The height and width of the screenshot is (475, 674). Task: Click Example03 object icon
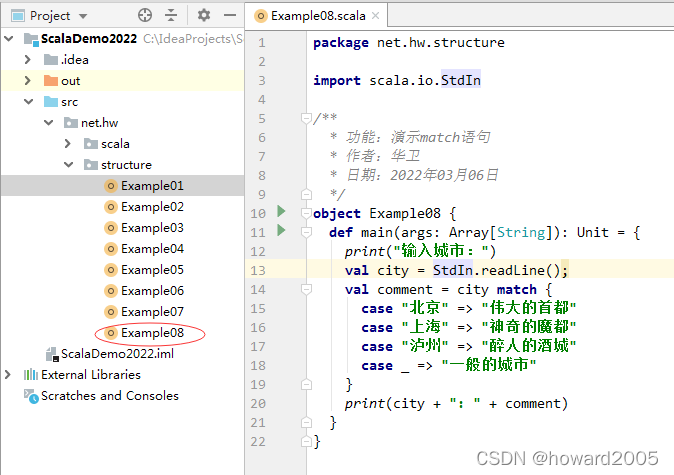click(x=111, y=227)
